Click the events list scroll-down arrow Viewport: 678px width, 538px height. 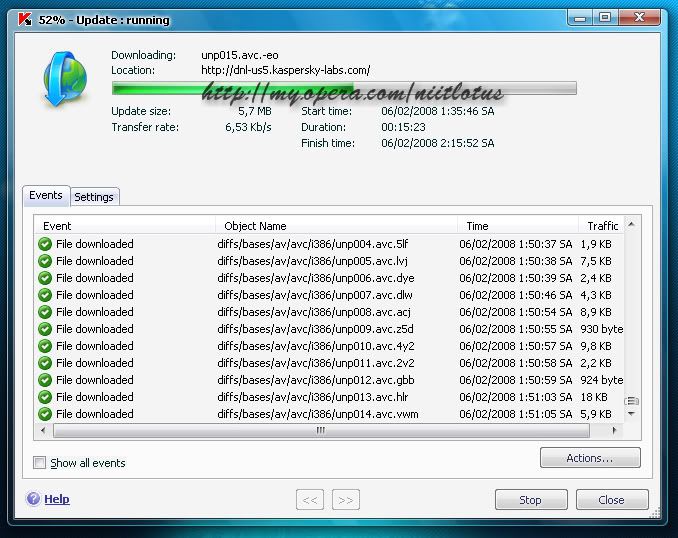631,414
